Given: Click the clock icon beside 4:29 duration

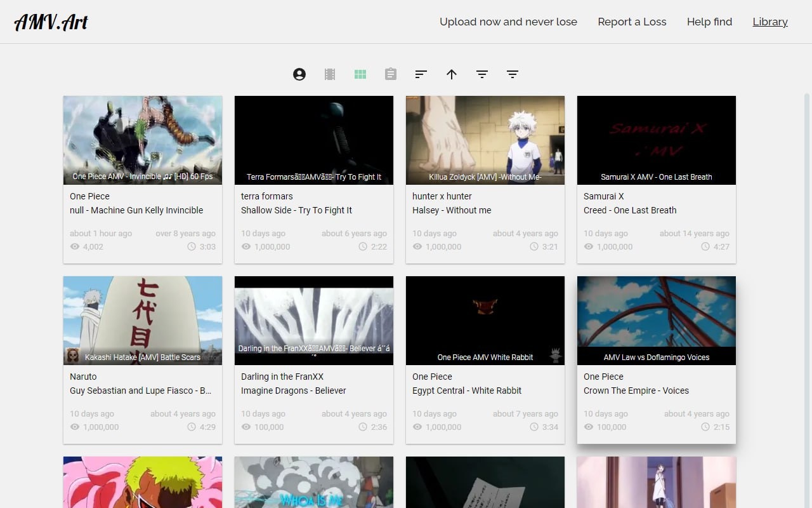Looking at the screenshot, I should click(192, 427).
